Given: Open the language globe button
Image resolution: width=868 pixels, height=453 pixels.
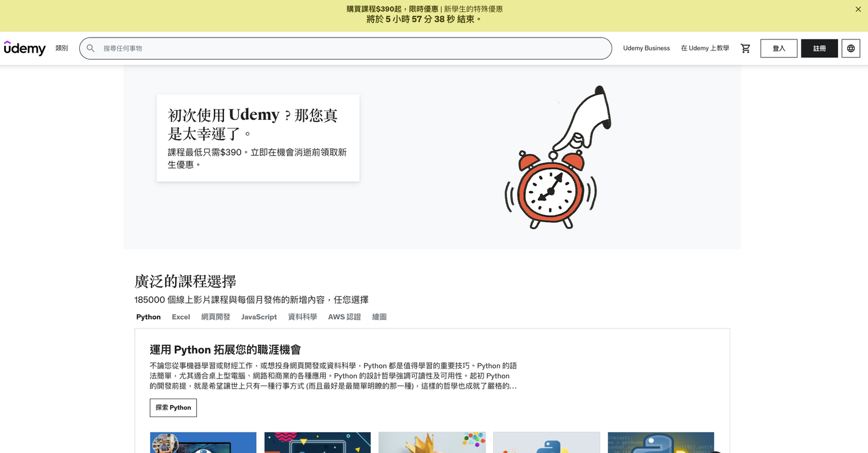Looking at the screenshot, I should pyautogui.click(x=851, y=49).
